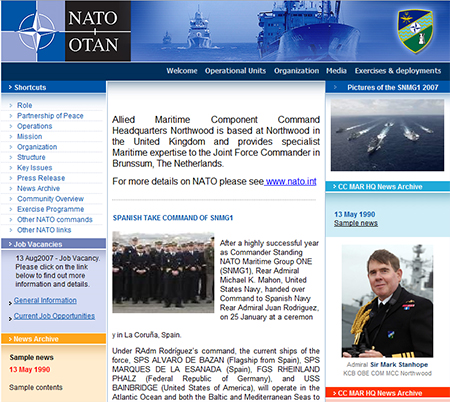450x402 pixels.
Task: Click the bold Sample news heading in News Archive
Action: pos(31,357)
